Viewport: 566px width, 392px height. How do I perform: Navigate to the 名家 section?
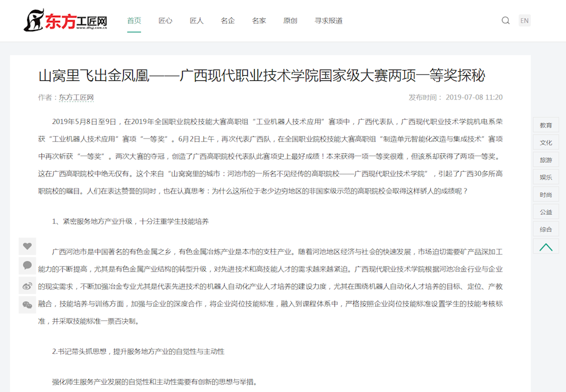[x=259, y=21]
